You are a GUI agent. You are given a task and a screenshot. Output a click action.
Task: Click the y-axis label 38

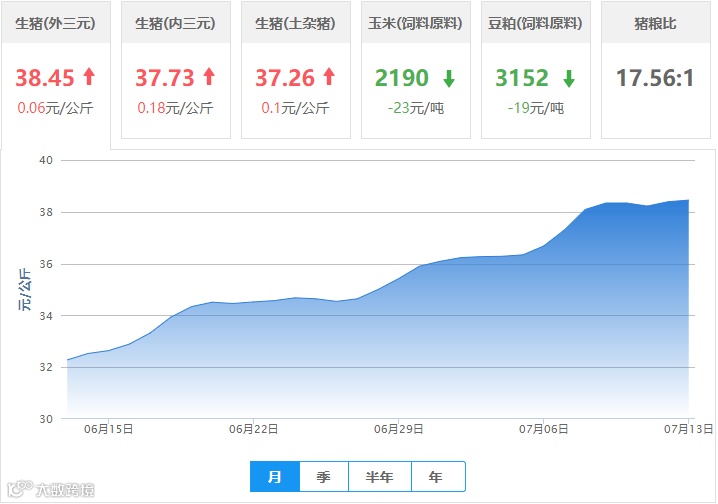click(46, 212)
